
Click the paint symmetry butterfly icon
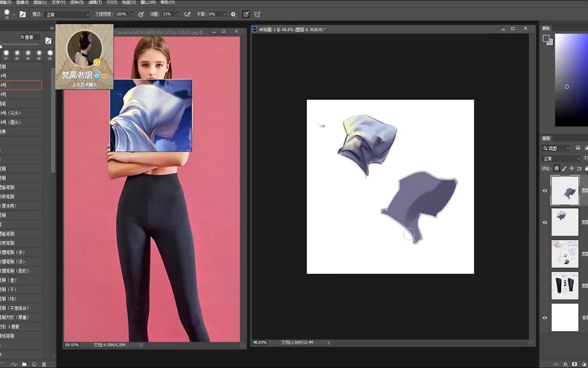257,14
